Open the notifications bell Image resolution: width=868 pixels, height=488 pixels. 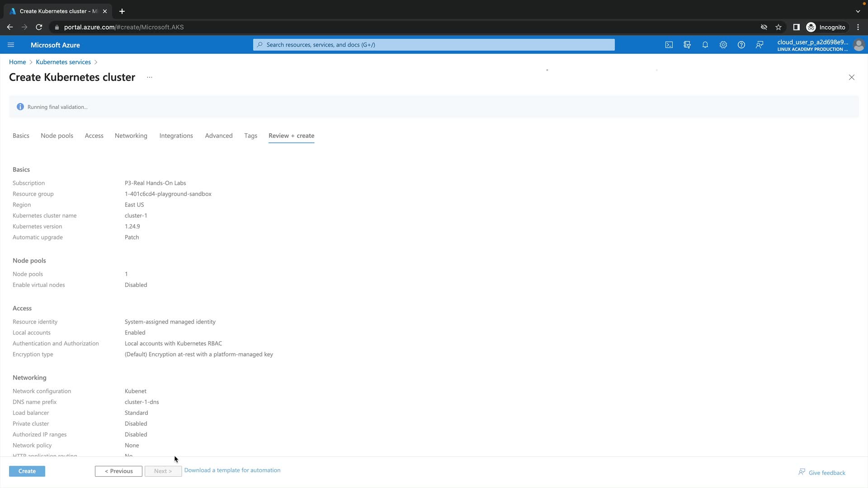tap(705, 45)
